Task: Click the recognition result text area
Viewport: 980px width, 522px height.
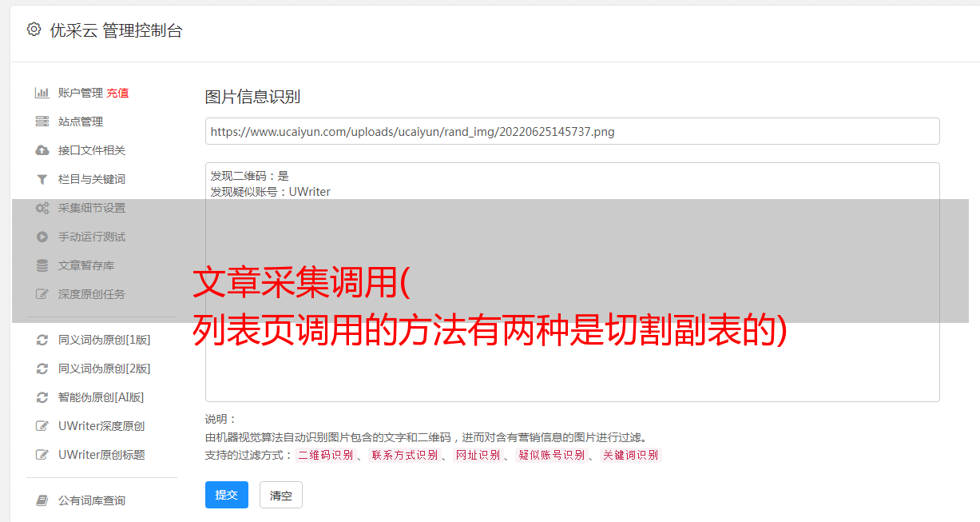Action: [x=572, y=282]
